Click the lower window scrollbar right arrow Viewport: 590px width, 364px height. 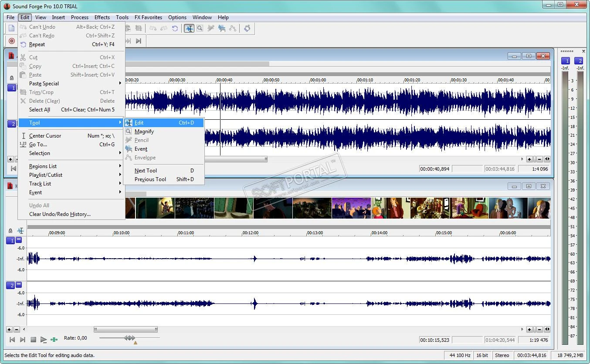click(522, 330)
